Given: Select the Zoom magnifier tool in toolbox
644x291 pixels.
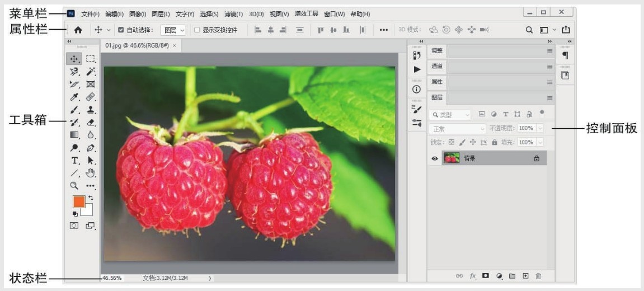Looking at the screenshot, I should 74,186.
